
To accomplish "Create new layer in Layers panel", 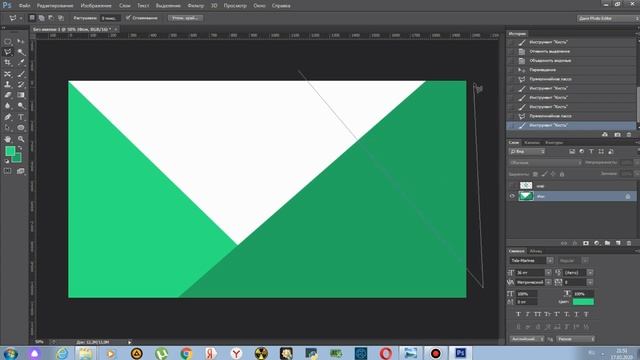I will (618, 243).
